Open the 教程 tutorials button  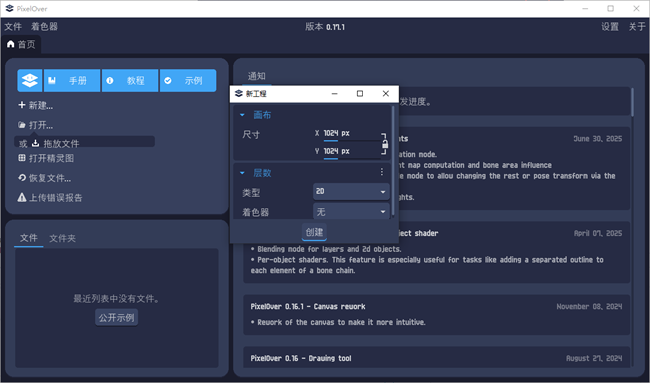click(x=130, y=80)
